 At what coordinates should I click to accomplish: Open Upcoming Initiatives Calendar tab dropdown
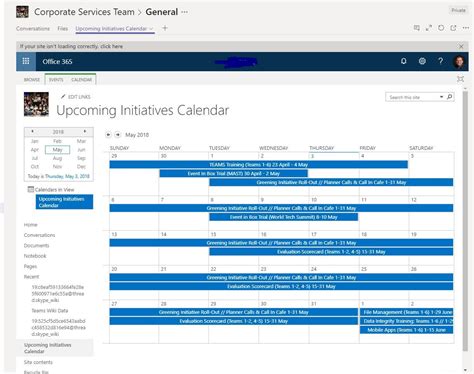[x=151, y=29]
